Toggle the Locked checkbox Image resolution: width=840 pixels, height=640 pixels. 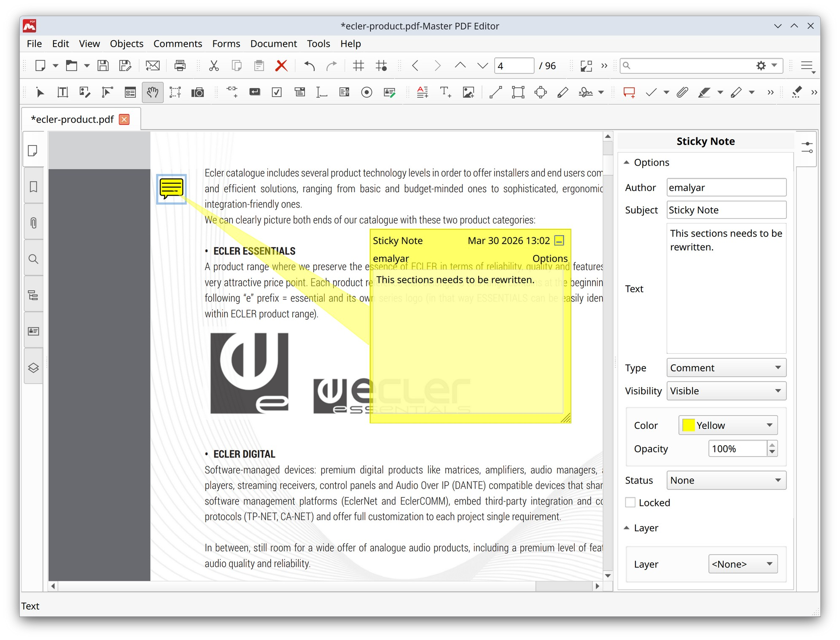[630, 503]
